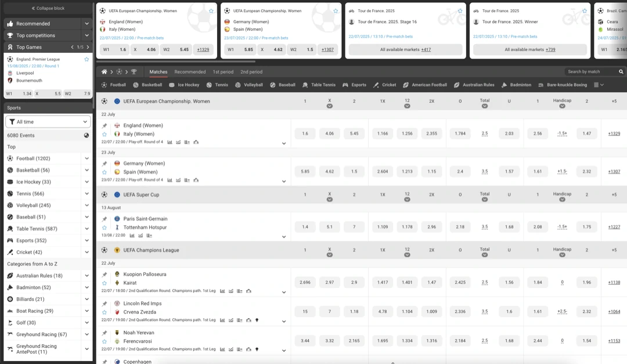Screen dimensions: 627x364
Task: Expand England vs Italy match markets
Action: point(284,143)
